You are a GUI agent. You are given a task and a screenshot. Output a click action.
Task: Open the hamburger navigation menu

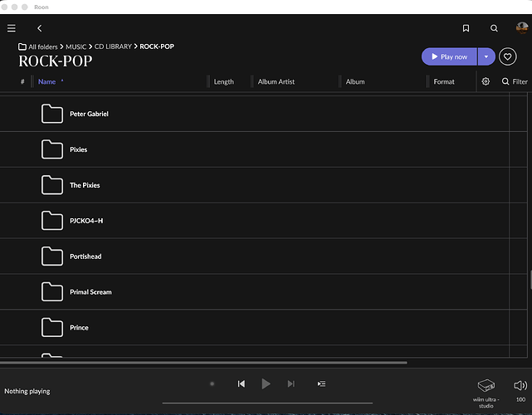(11, 28)
